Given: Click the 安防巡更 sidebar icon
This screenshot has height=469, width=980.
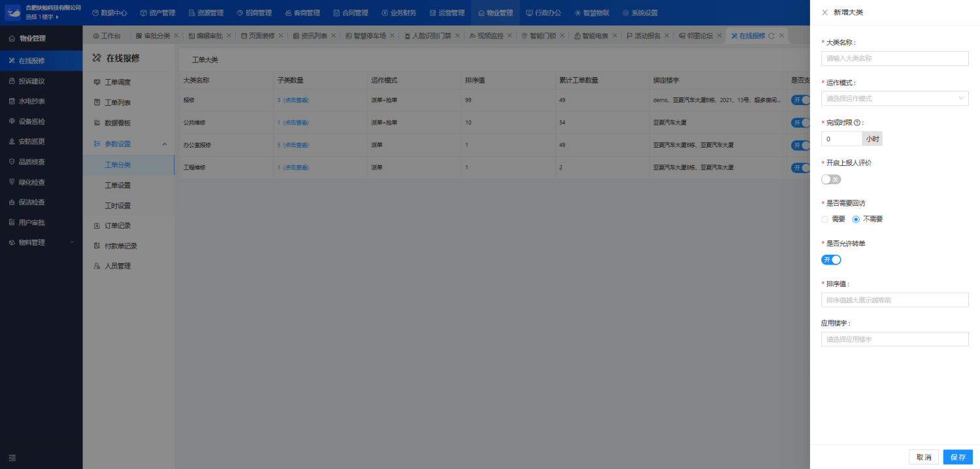Looking at the screenshot, I should click(12, 142).
